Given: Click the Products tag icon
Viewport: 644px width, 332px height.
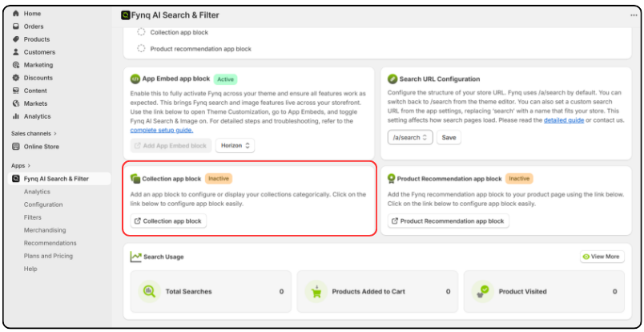Looking at the screenshot, I should coord(16,39).
